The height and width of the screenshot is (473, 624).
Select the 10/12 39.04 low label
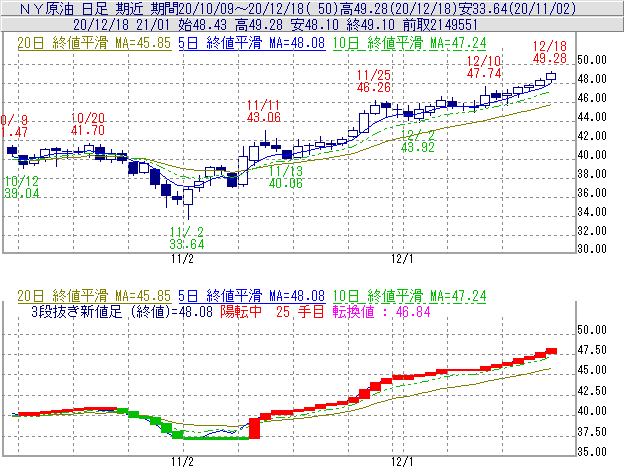click(x=22, y=187)
